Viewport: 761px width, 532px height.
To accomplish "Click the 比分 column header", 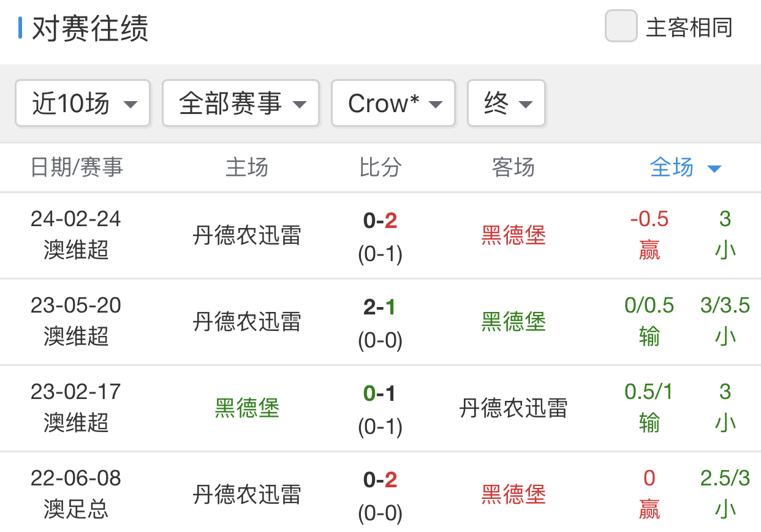I will 380,167.
